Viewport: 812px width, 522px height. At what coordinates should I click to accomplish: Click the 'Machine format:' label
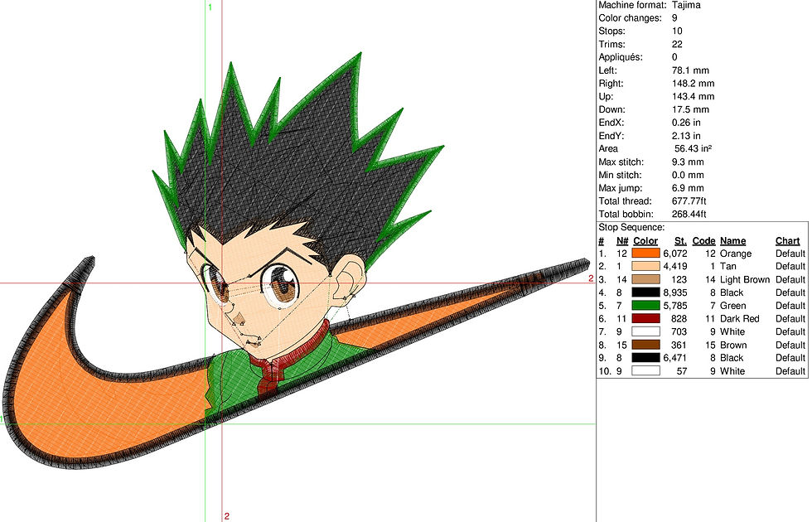pos(632,5)
